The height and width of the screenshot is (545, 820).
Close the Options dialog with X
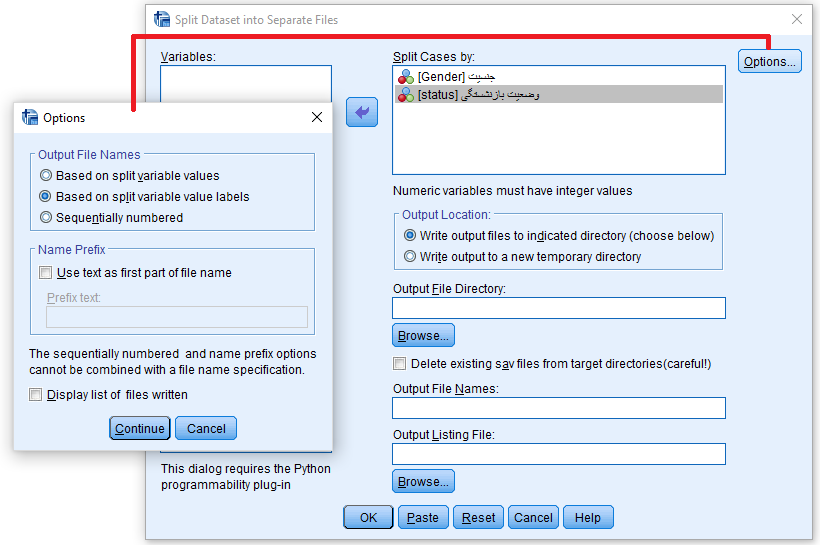coord(317,117)
